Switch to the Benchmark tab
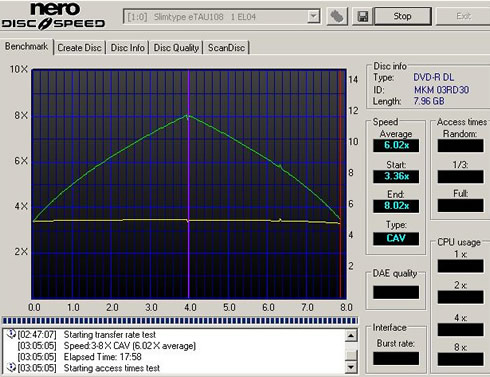 [26, 46]
